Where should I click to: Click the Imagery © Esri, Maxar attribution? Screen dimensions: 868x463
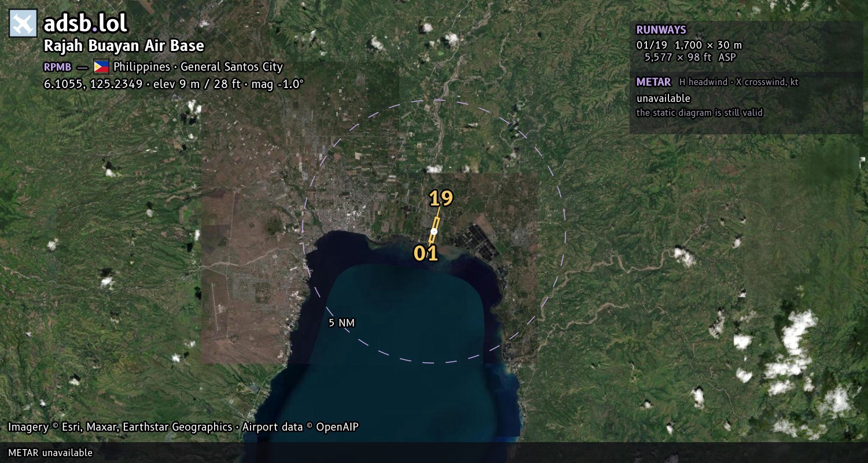[x=120, y=427]
